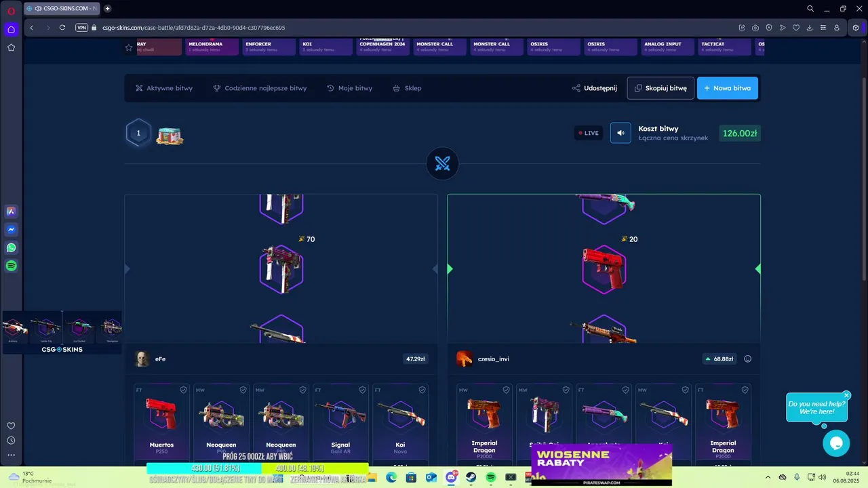868x488 pixels.
Task: Open Moje bitwy tab
Action: (x=349, y=88)
